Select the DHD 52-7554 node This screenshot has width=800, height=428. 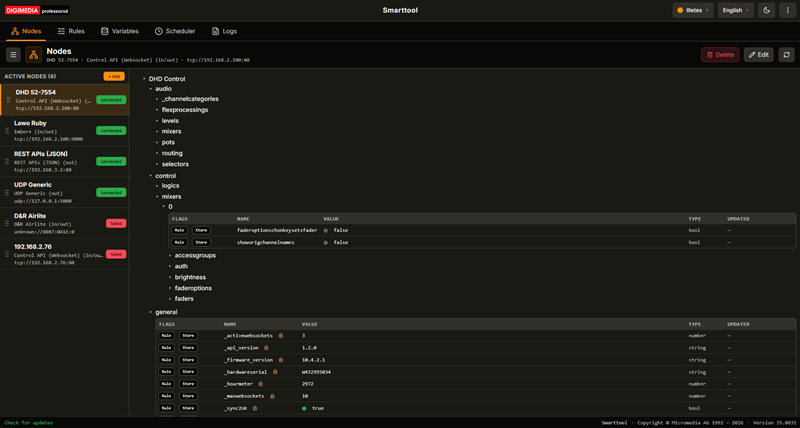[x=64, y=99]
